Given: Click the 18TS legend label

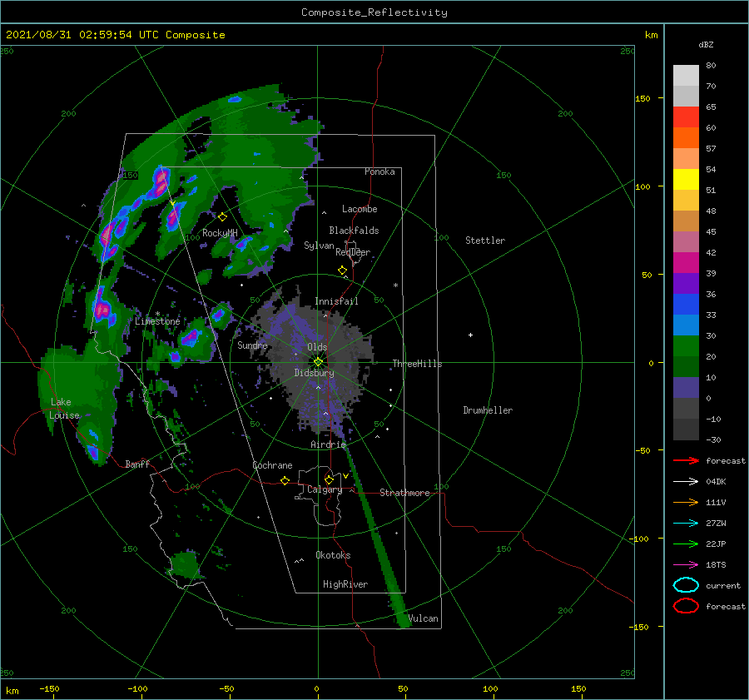Looking at the screenshot, I should [716, 565].
